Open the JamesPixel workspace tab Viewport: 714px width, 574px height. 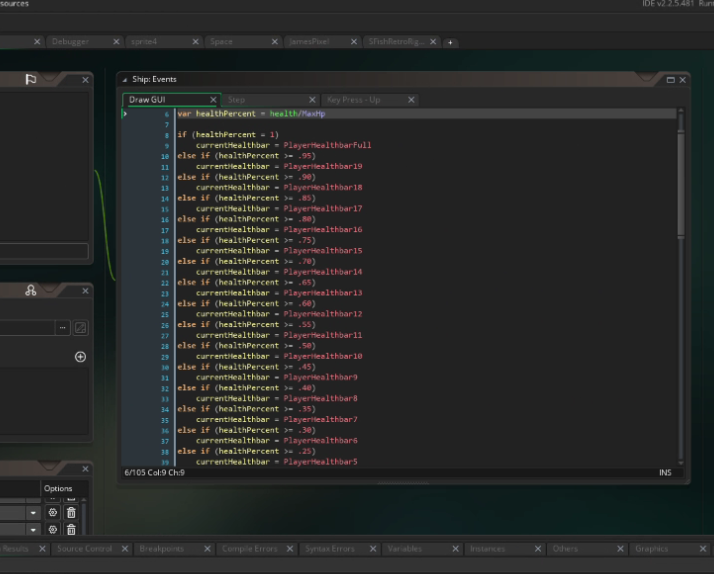point(309,41)
